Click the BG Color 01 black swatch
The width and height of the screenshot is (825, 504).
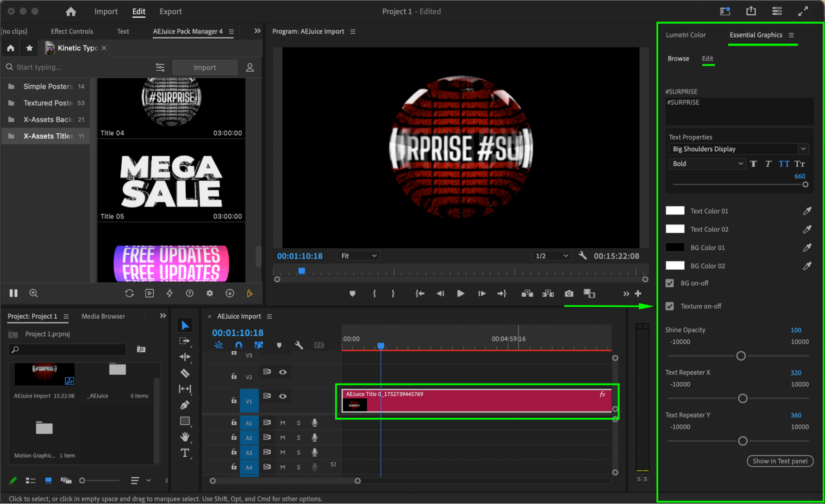[x=675, y=248]
